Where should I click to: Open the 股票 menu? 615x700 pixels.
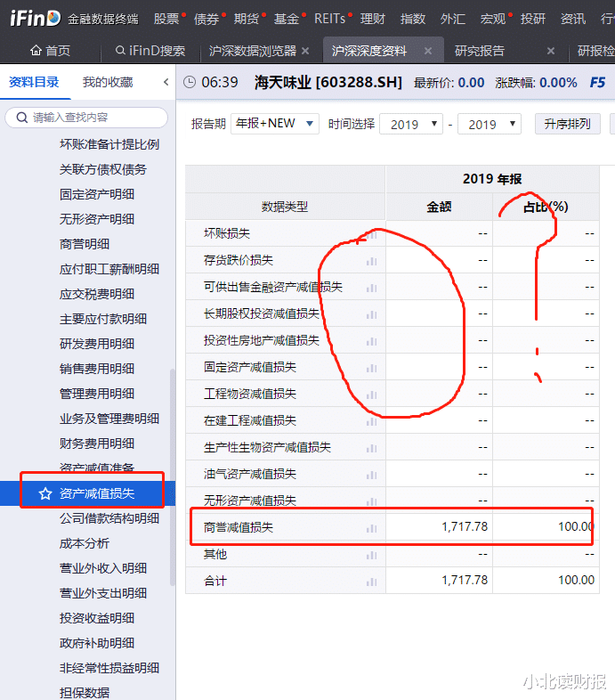pos(166,19)
